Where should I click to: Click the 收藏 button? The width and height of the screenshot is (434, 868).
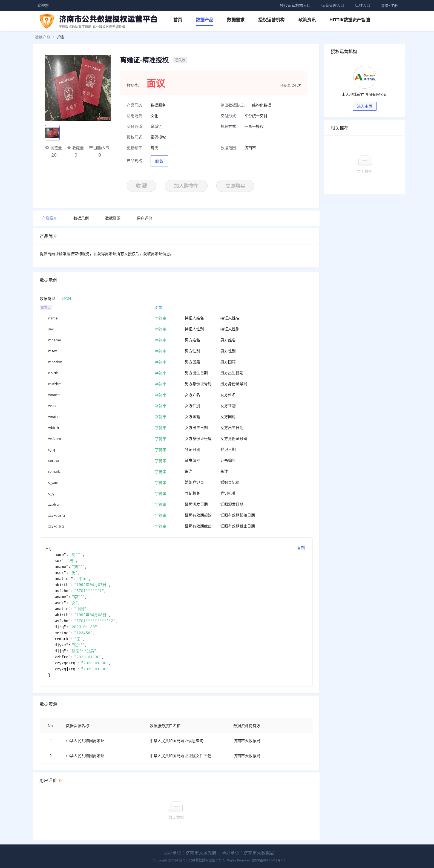141,186
